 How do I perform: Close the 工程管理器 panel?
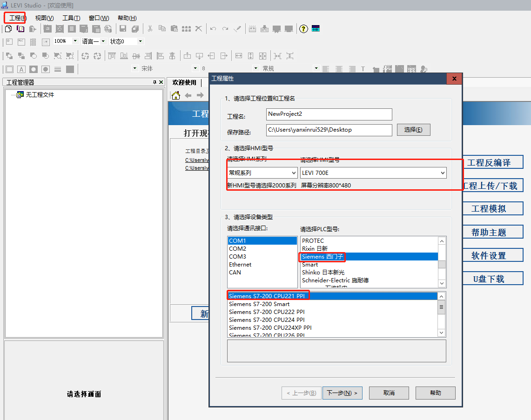coord(161,82)
